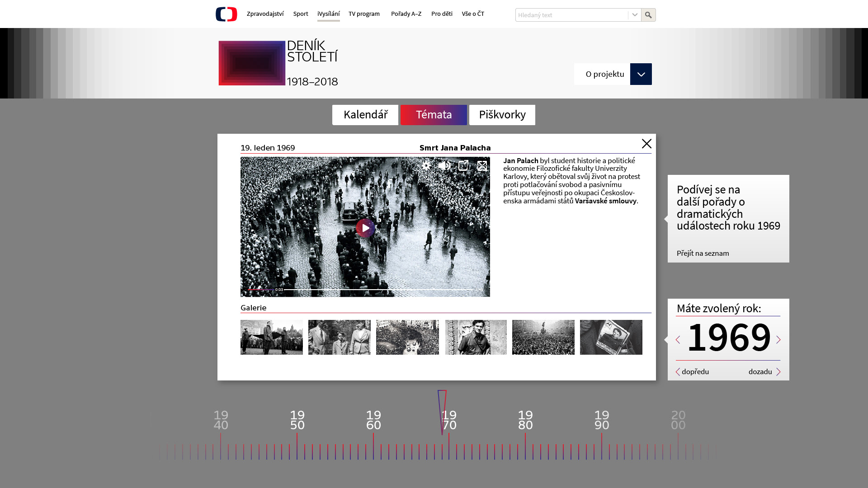The image size is (868, 488).
Task: Open video in pop-out window
Action: coord(463,166)
